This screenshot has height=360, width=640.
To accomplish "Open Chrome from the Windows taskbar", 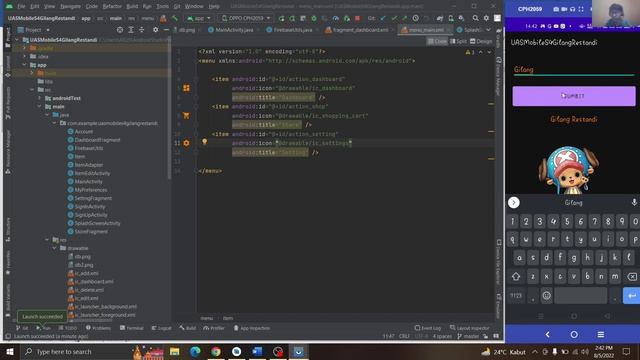I will [216, 351].
